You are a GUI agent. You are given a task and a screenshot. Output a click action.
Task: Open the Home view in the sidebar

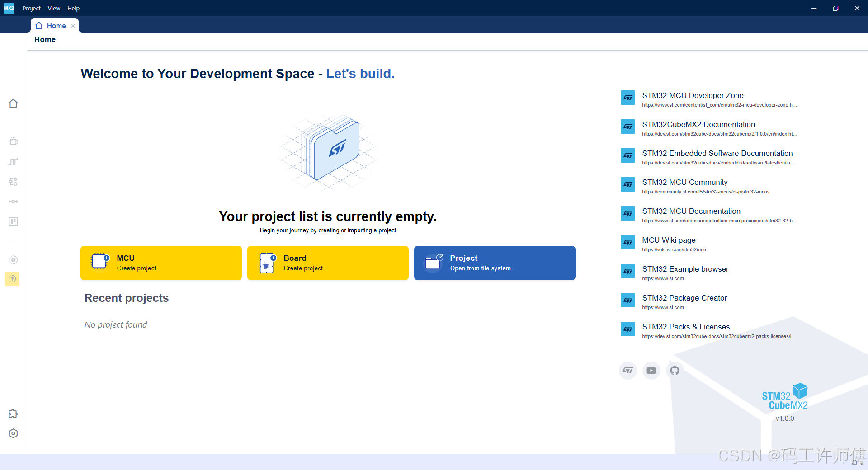(x=13, y=103)
